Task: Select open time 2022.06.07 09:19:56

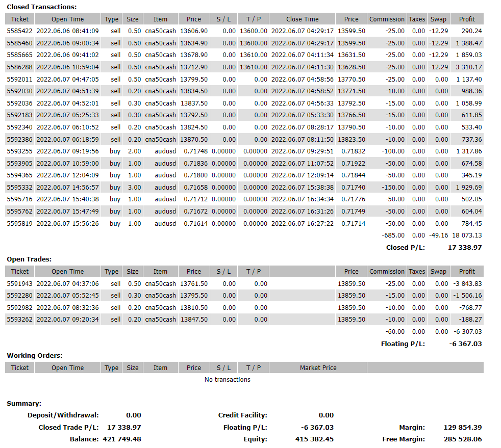Action: pos(68,151)
